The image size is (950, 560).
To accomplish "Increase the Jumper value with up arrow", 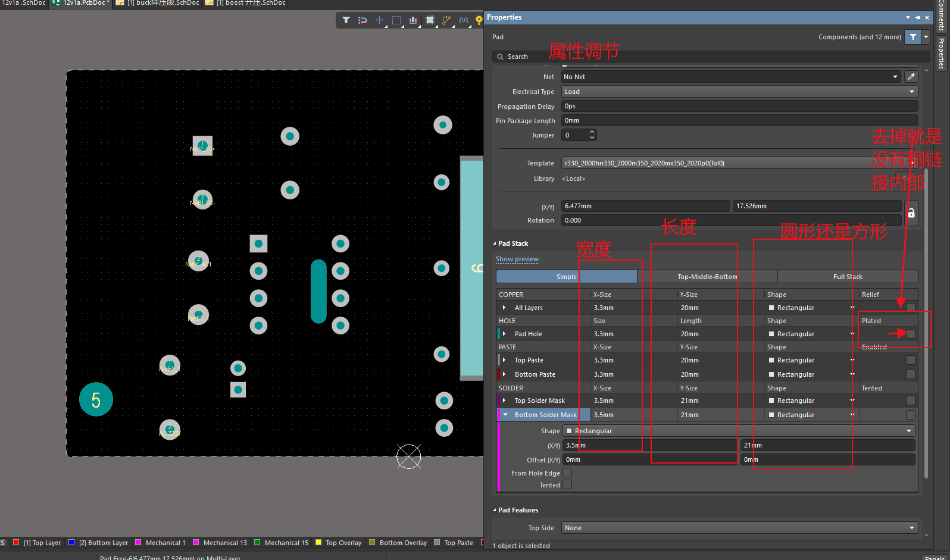I will (592, 132).
